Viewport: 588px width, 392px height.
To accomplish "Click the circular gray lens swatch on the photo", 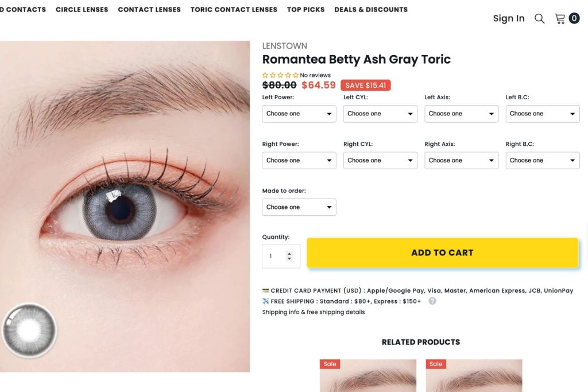I will tap(29, 330).
